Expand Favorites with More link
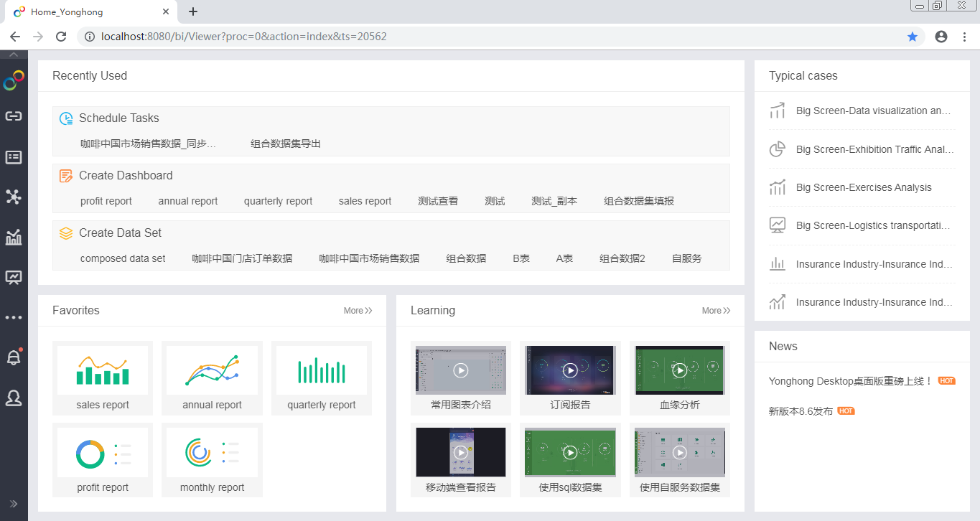 (x=358, y=311)
